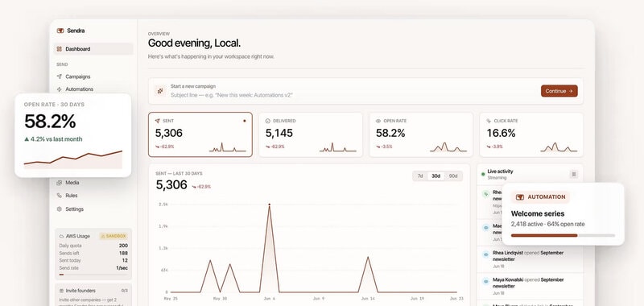This screenshot has height=306, width=644.
Task: Open the Dashboard sidebar item
Action: [x=93, y=49]
